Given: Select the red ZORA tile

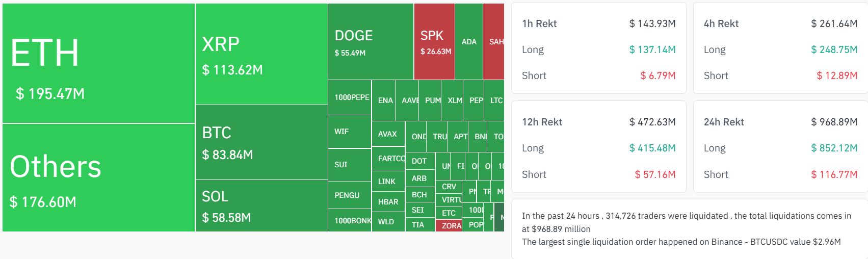Looking at the screenshot, I should 449,225.
